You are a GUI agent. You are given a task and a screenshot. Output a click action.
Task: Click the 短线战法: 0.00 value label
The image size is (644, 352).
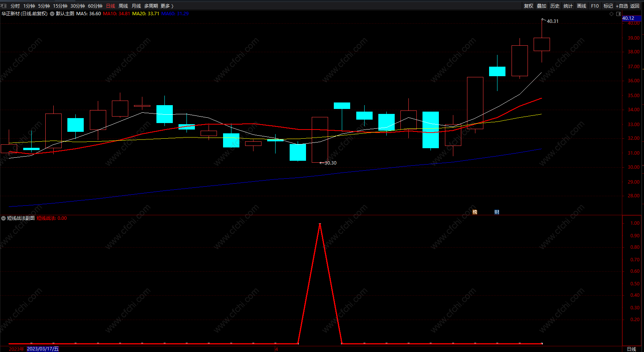[x=52, y=218]
